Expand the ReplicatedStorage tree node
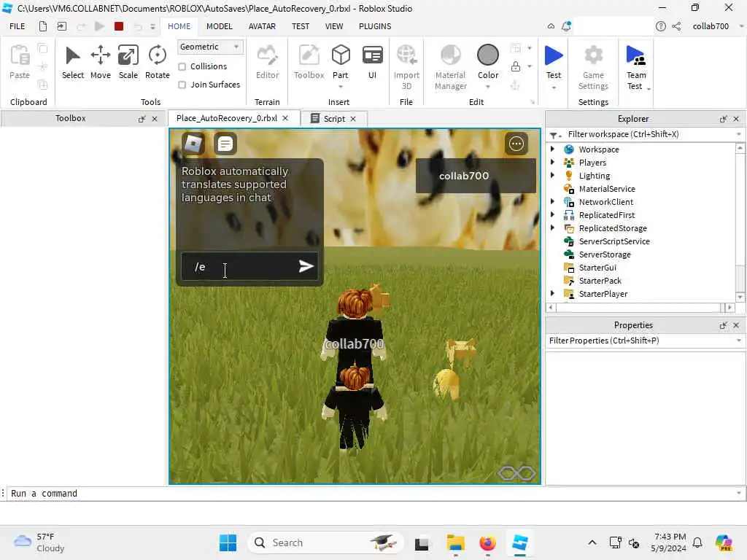 click(x=553, y=228)
